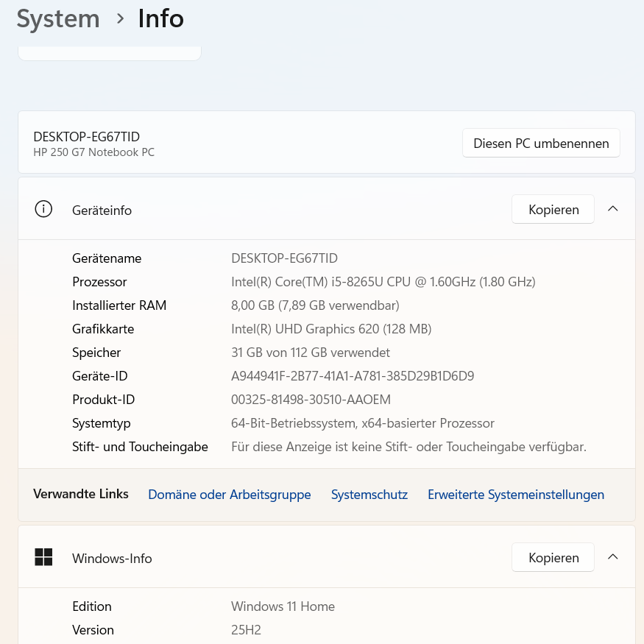This screenshot has height=644, width=644.
Task: Click the Geräteinfo info circle icon
Action: (x=43, y=209)
